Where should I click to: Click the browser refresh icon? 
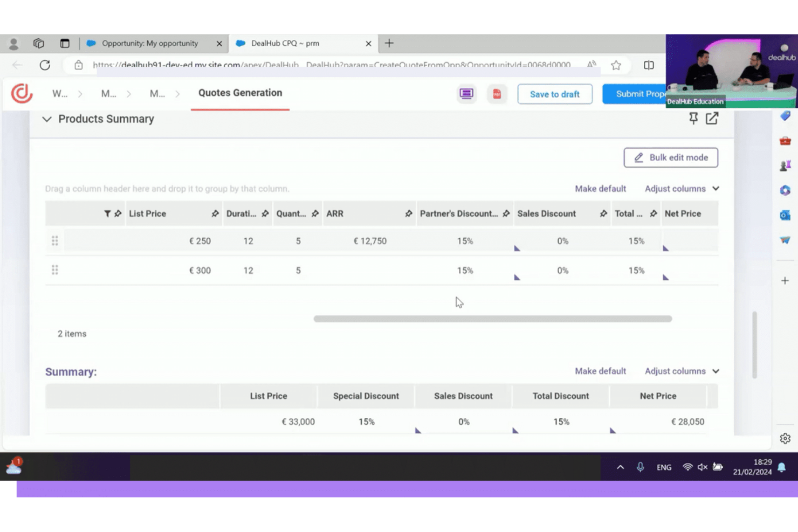tap(45, 65)
